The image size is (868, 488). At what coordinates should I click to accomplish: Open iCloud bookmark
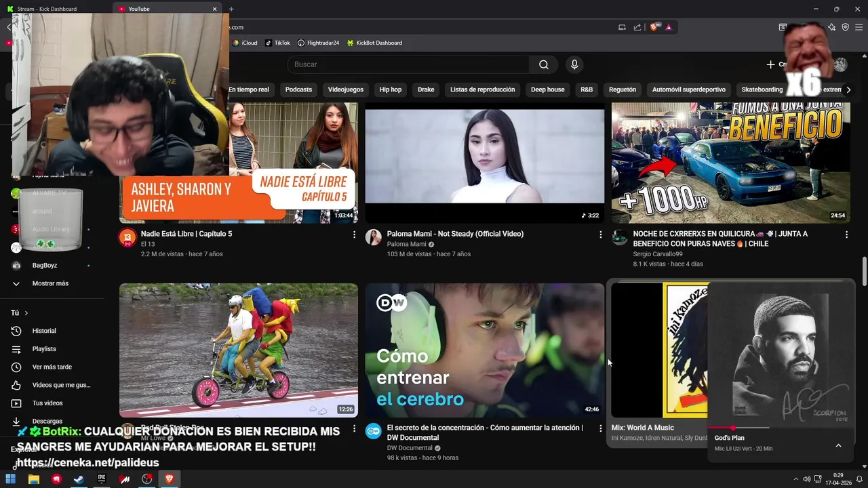[245, 43]
